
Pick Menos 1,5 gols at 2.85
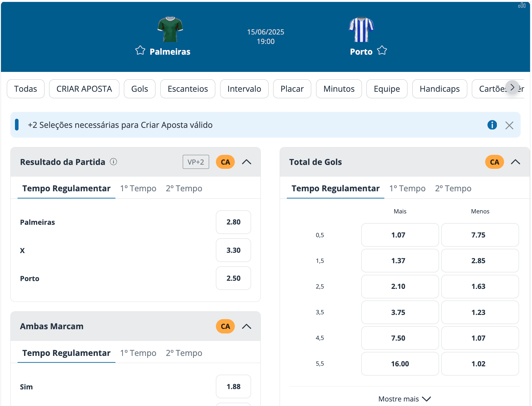pyautogui.click(x=480, y=261)
